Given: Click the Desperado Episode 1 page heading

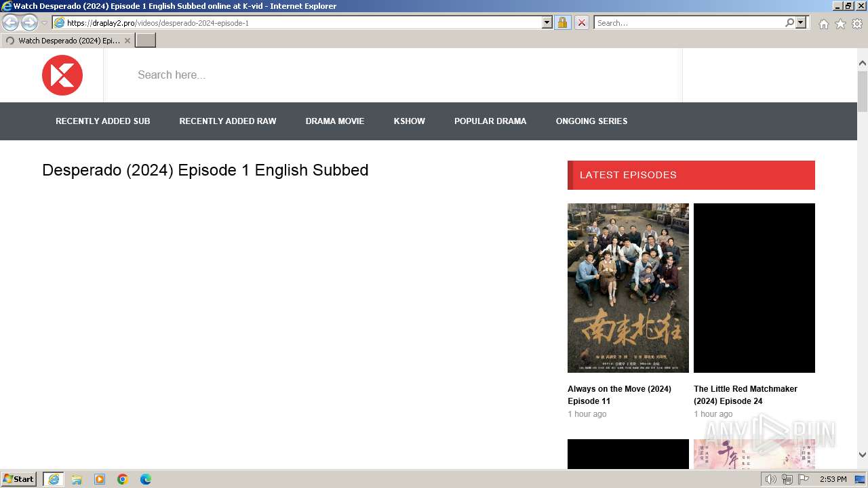Looking at the screenshot, I should (x=205, y=170).
